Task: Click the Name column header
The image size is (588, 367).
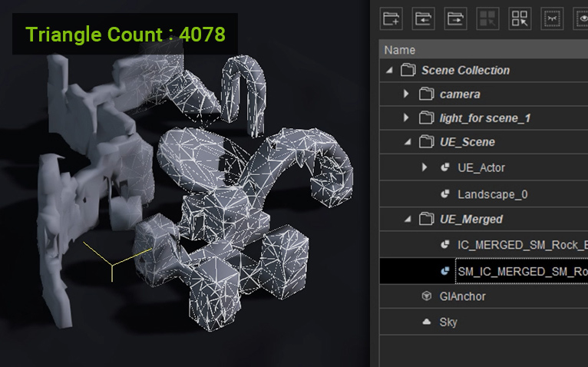Action: click(x=399, y=50)
